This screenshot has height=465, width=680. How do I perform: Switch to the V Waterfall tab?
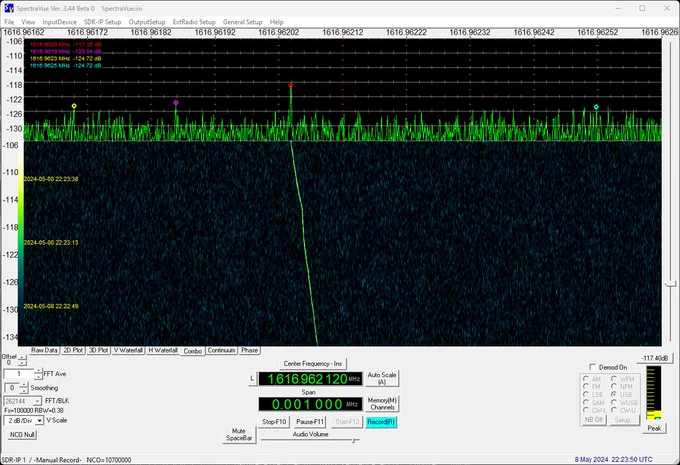[x=128, y=350]
